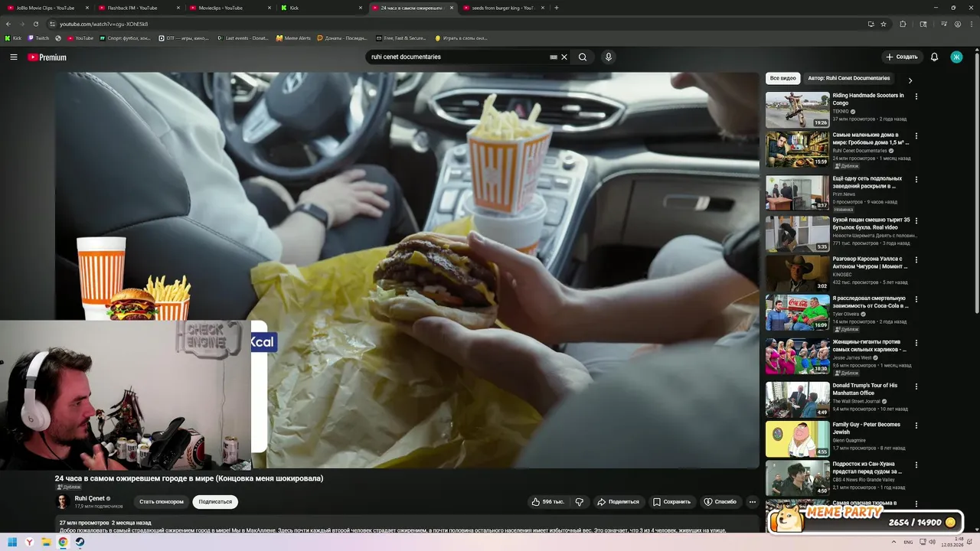Open Women Giants vs Dwarfs video thumbnail
980x551 pixels.
797,356
